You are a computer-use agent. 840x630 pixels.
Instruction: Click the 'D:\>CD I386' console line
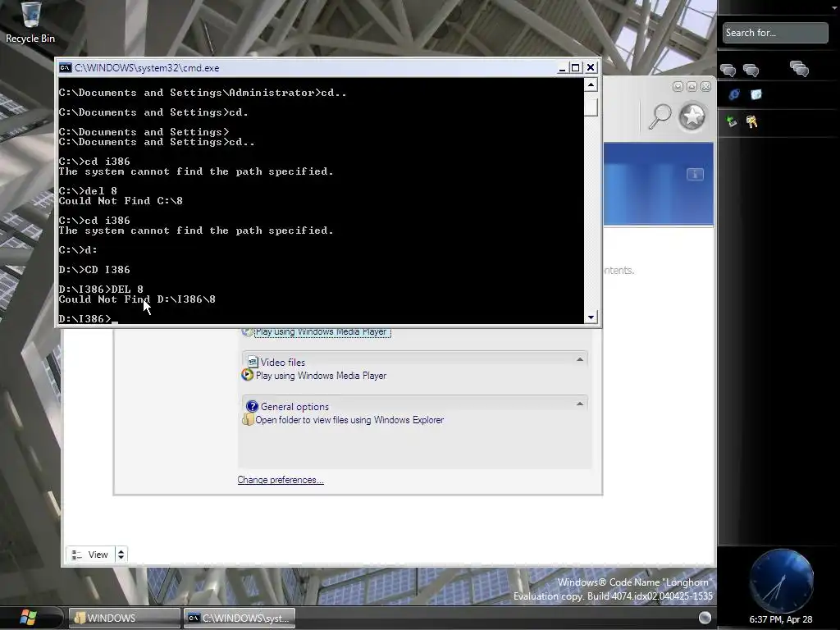coord(94,269)
